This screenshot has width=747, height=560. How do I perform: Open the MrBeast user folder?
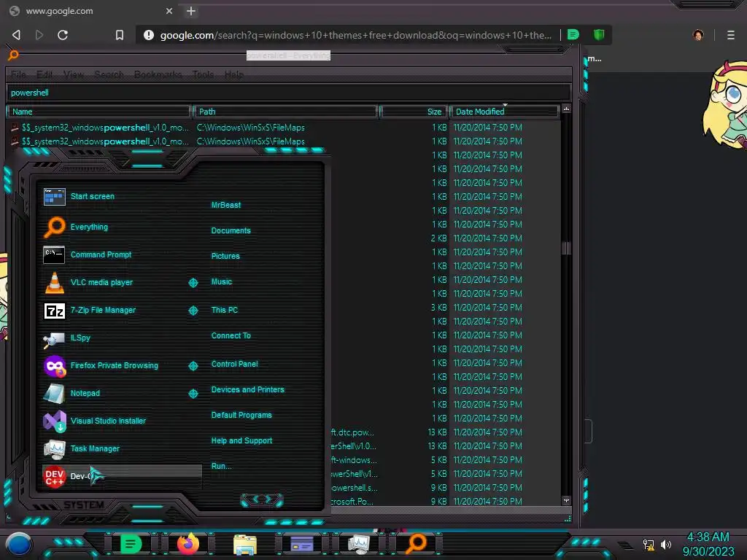226,205
